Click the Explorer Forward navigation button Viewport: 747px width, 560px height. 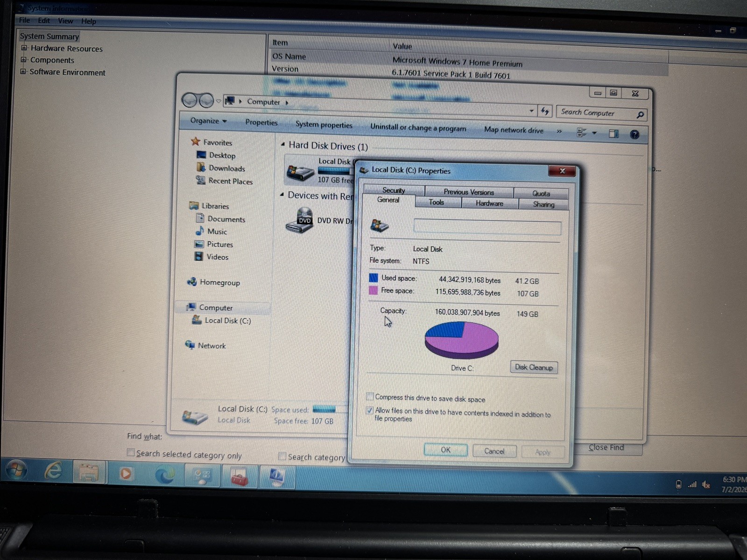pyautogui.click(x=206, y=100)
